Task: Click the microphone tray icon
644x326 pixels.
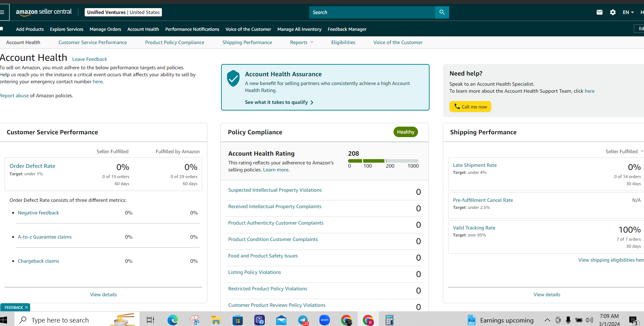Action: pyautogui.click(x=568, y=320)
